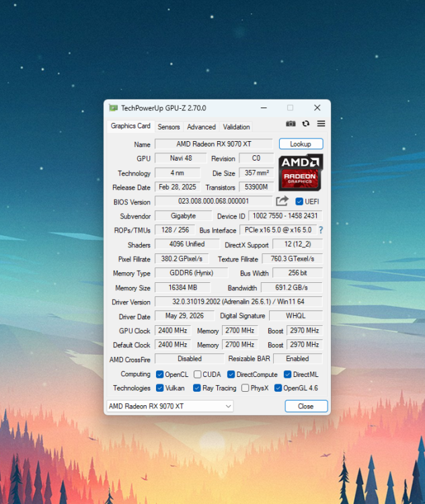
Task: Toggle the OpenGL 4.6 checkbox
Action: tap(278, 388)
